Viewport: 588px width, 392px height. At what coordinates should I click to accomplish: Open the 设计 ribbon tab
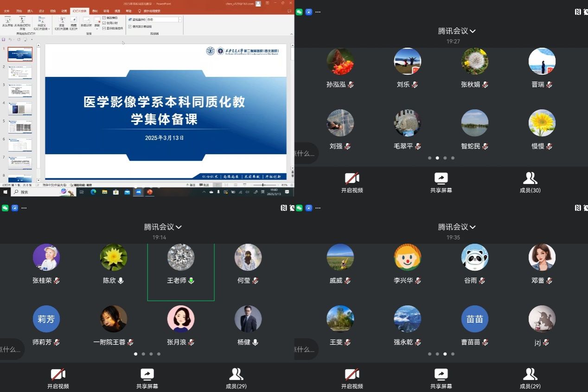tap(42, 11)
